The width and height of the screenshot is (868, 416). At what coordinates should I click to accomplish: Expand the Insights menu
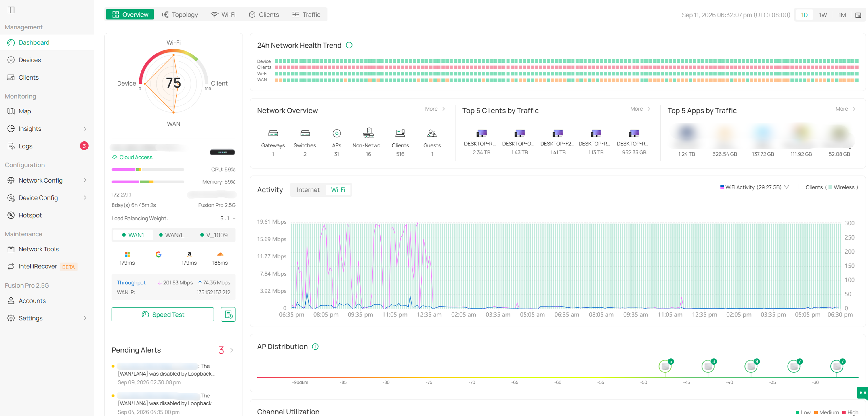[47, 129]
